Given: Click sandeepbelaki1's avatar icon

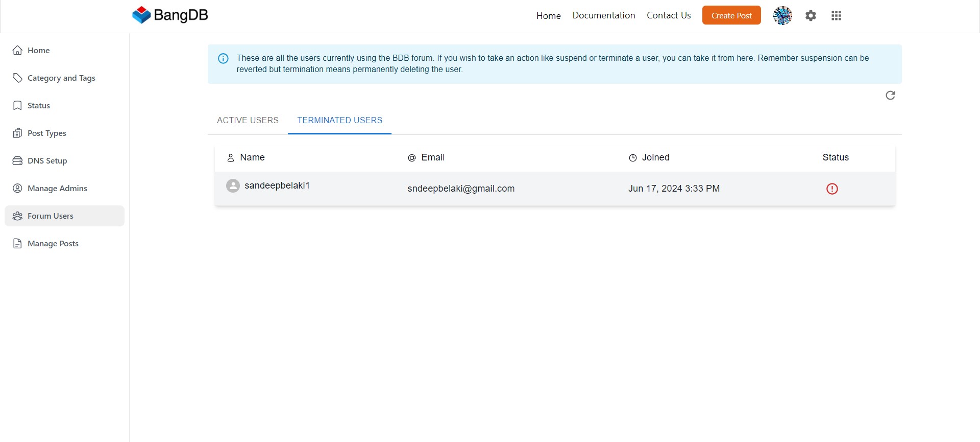Looking at the screenshot, I should [x=233, y=185].
